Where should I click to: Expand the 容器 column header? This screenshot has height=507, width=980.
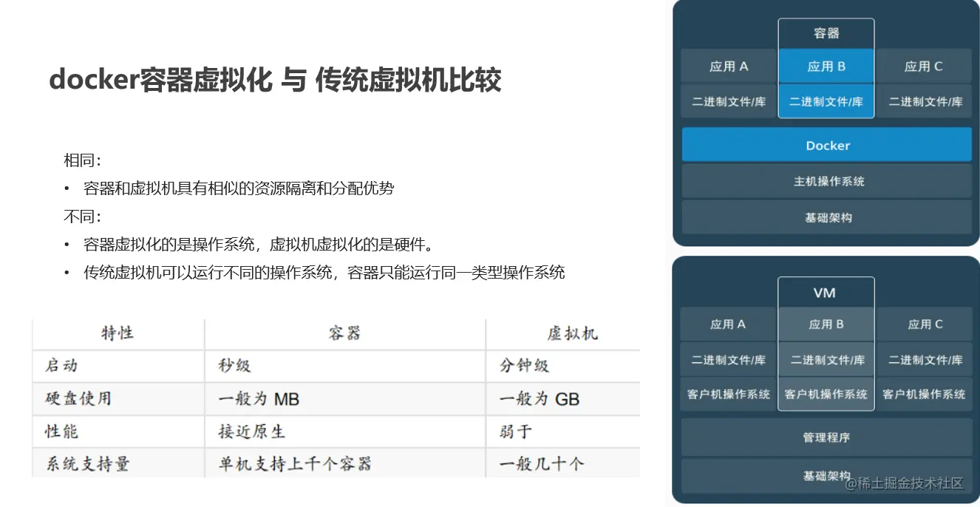[344, 333]
